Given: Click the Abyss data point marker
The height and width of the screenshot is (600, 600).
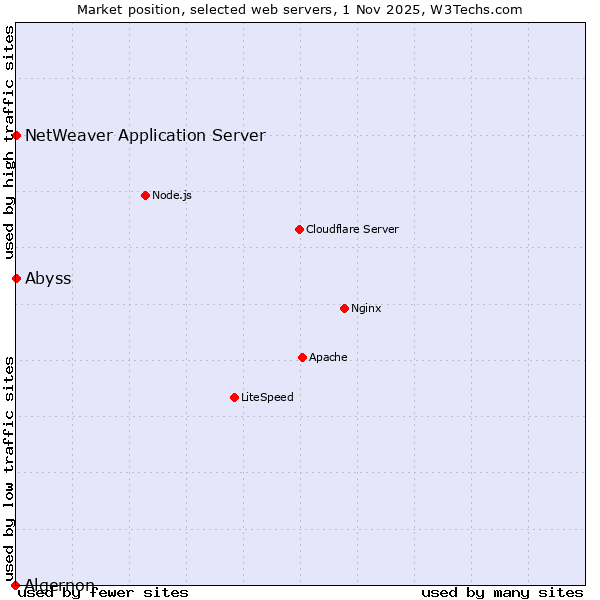Looking at the screenshot, I should tap(16, 278).
